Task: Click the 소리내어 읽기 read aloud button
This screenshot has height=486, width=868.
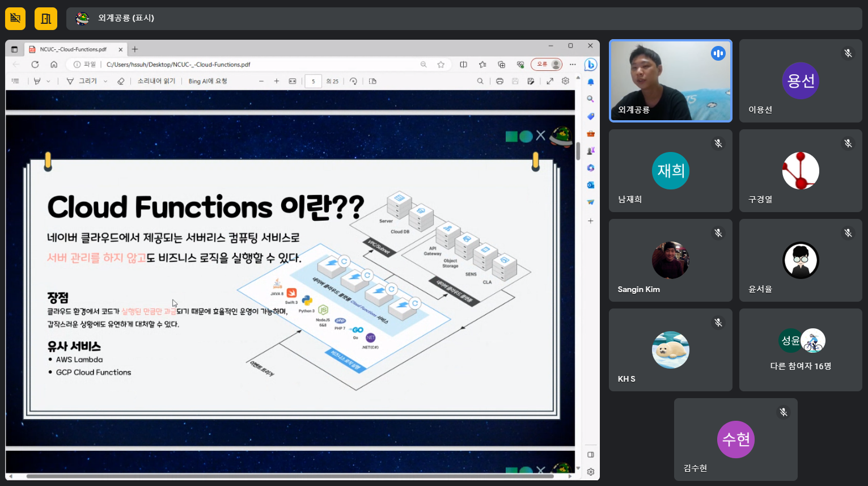Action: point(156,81)
